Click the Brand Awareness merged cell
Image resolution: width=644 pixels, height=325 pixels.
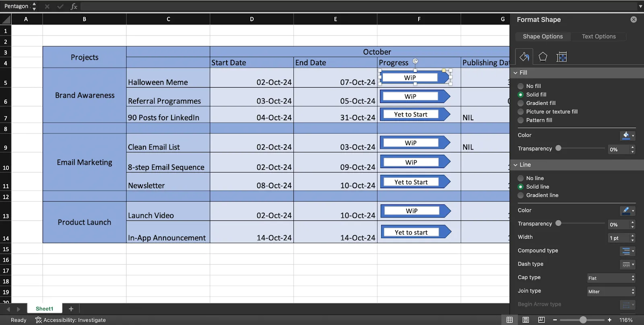(x=85, y=95)
